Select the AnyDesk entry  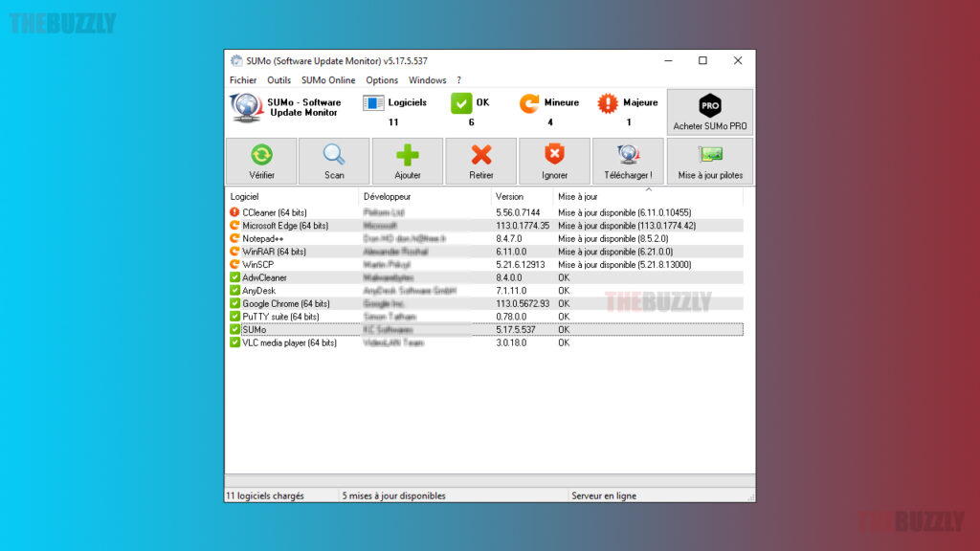(x=258, y=291)
